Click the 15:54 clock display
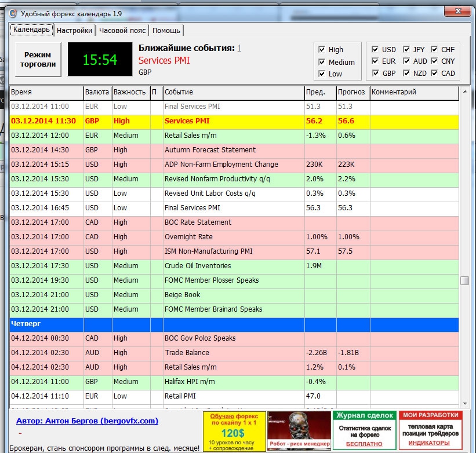The width and height of the screenshot is (476, 453). tap(100, 59)
